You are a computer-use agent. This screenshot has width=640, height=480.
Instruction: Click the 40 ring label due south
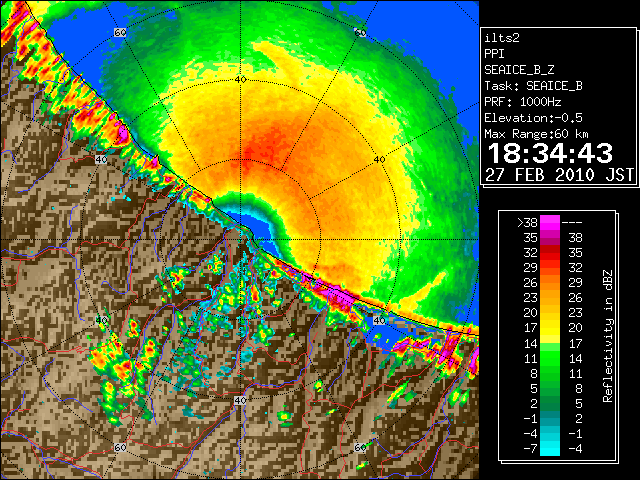pyautogui.click(x=240, y=400)
